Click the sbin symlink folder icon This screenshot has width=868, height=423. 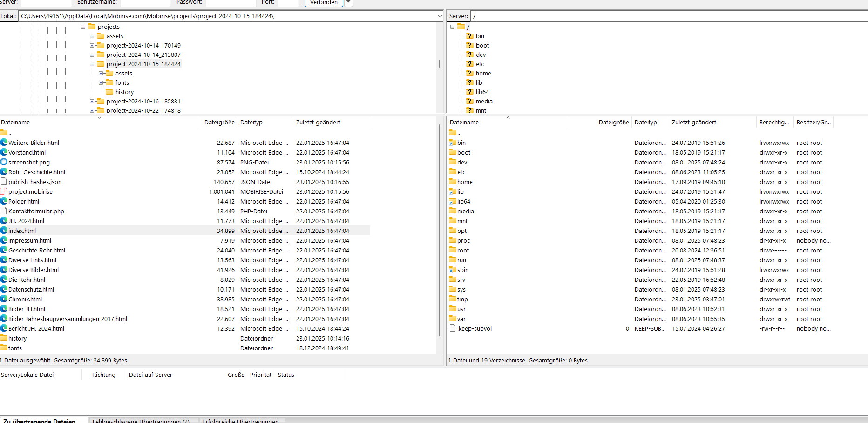click(453, 270)
